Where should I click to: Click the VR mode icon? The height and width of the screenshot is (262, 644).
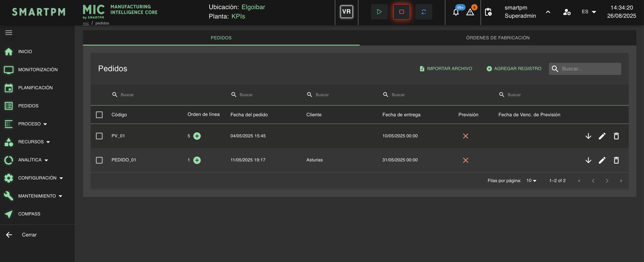click(346, 12)
